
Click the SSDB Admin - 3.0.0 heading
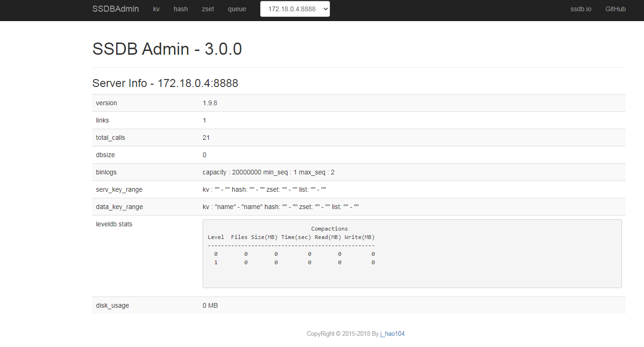[x=167, y=49]
